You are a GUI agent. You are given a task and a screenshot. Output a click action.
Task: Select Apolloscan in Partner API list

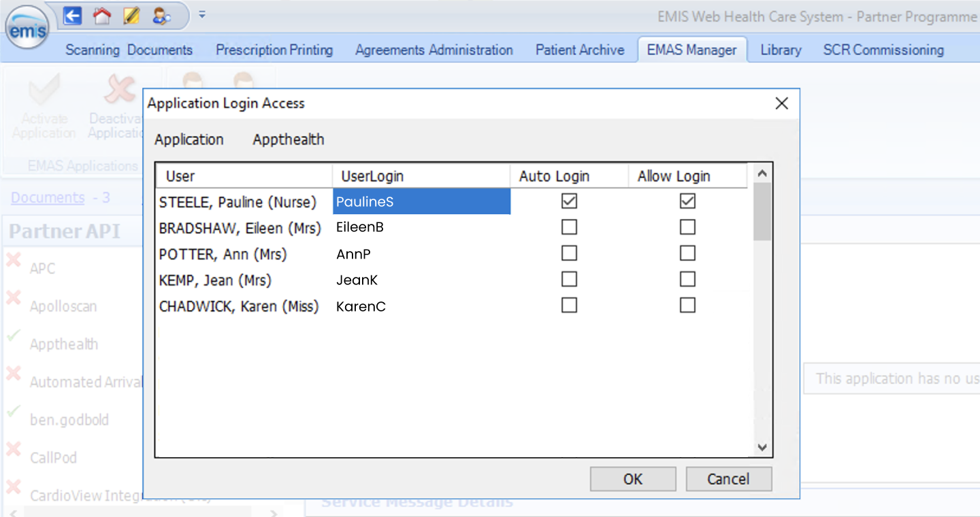click(63, 306)
